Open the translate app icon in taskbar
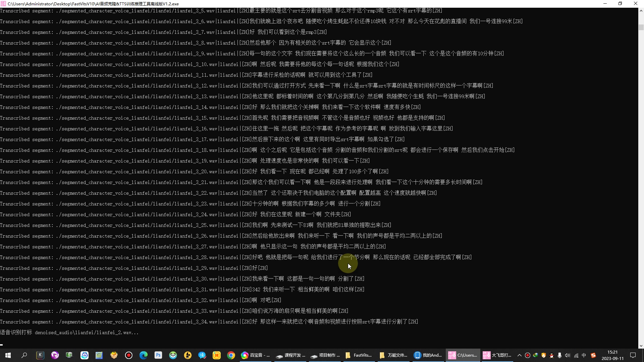The image size is (644, 362). point(202,355)
